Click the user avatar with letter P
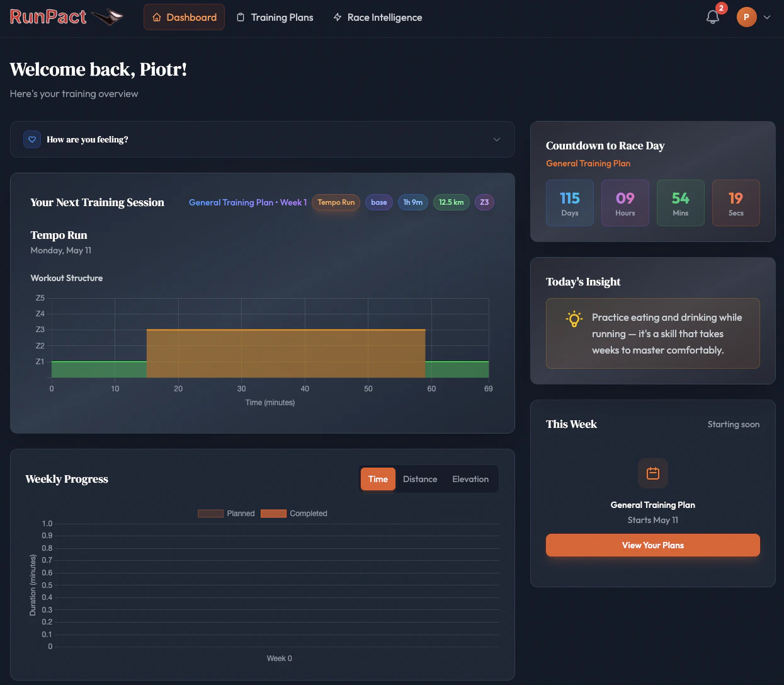 pos(746,17)
